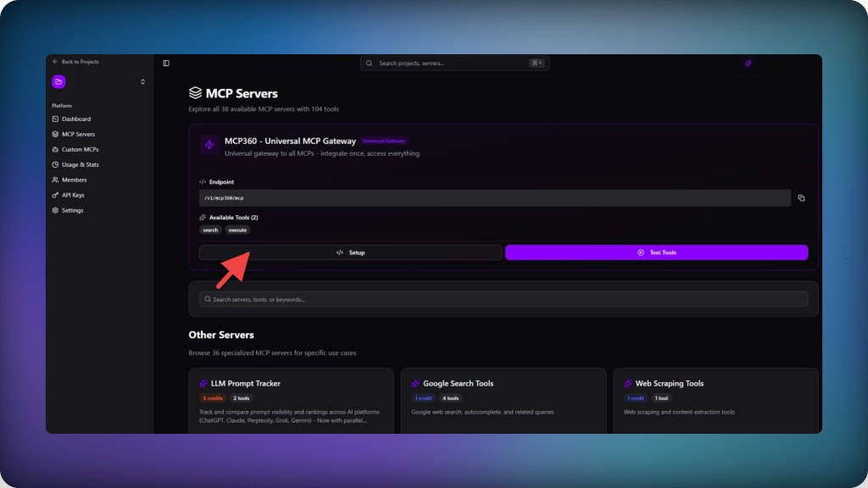Open the LLM Prompt Tracker card
The width and height of the screenshot is (868, 488).
coord(292,401)
